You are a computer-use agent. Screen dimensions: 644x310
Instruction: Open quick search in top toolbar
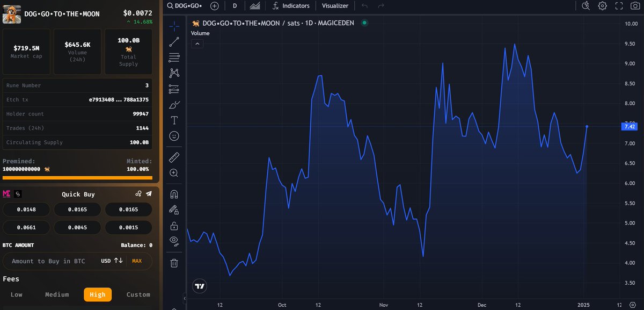click(x=586, y=6)
